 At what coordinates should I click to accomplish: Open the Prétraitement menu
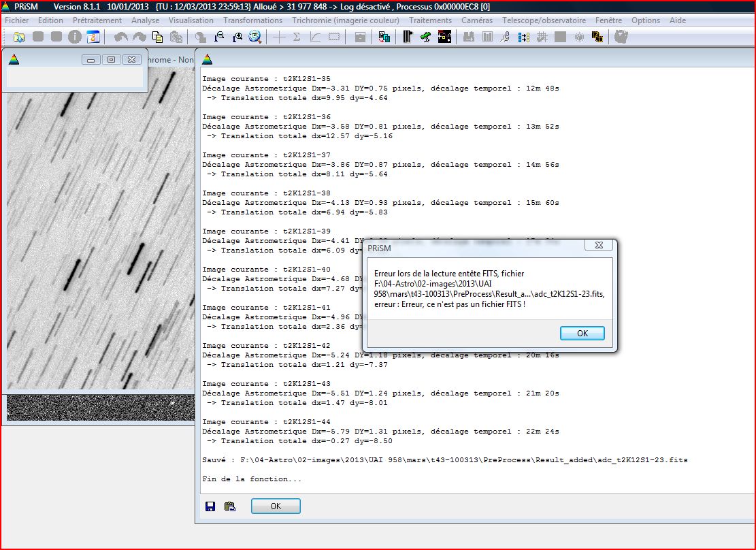coord(97,20)
